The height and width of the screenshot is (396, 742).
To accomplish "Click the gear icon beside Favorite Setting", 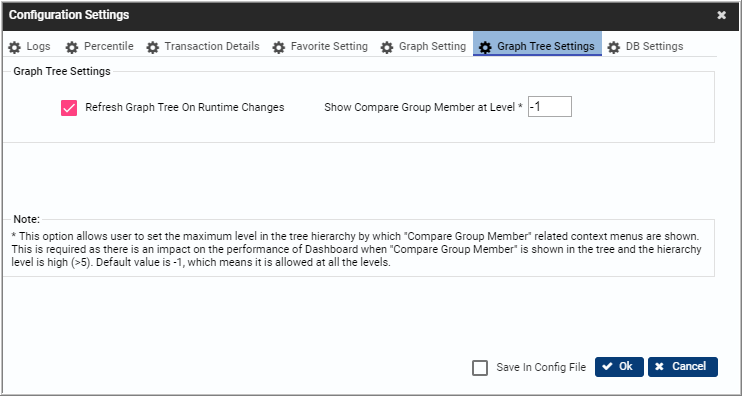I will click(x=279, y=47).
